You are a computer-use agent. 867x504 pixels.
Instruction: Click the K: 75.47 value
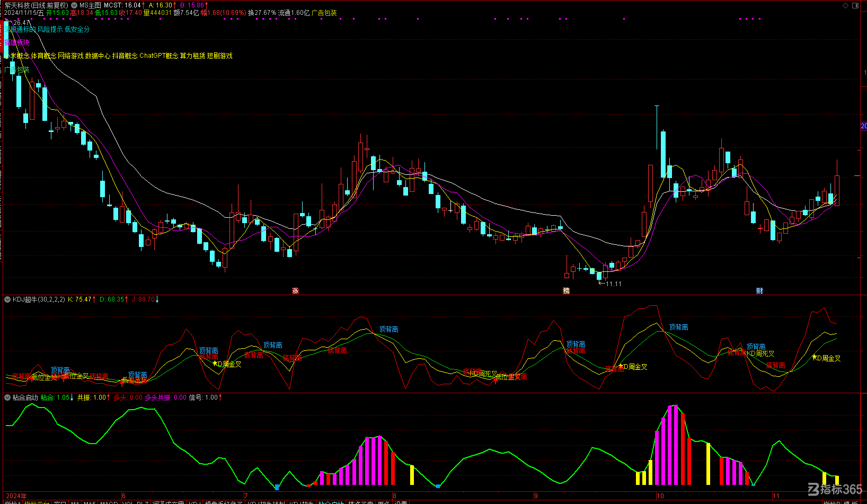pos(79,299)
